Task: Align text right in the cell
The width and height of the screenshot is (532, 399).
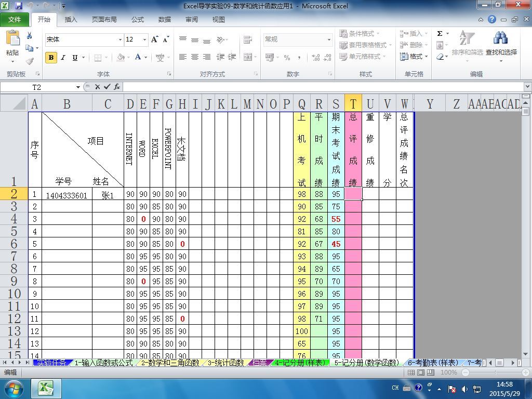Action: [207, 57]
